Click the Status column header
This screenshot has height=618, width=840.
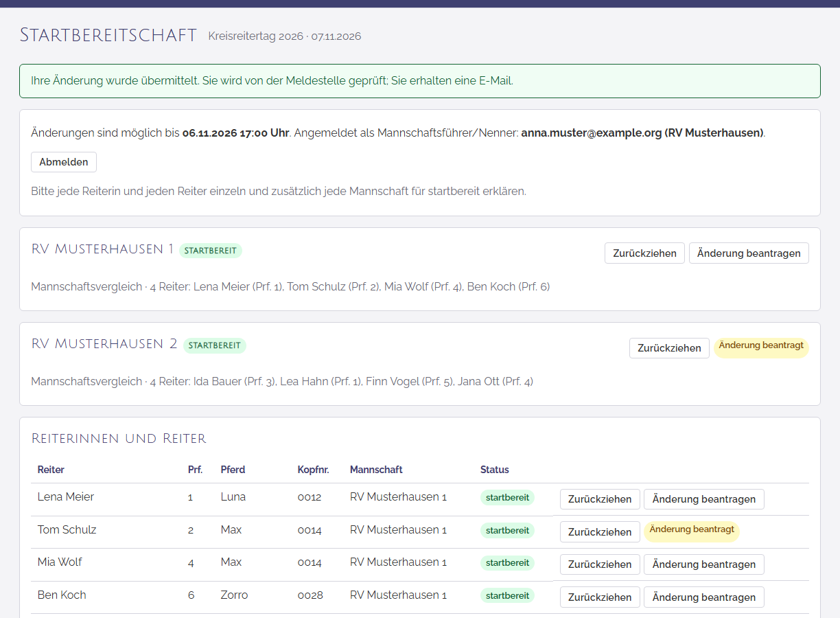[495, 470]
